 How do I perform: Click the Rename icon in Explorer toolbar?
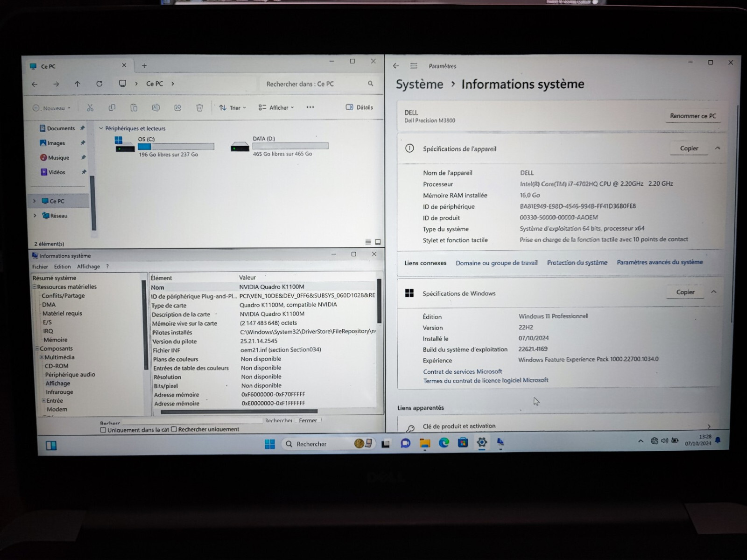tap(156, 108)
